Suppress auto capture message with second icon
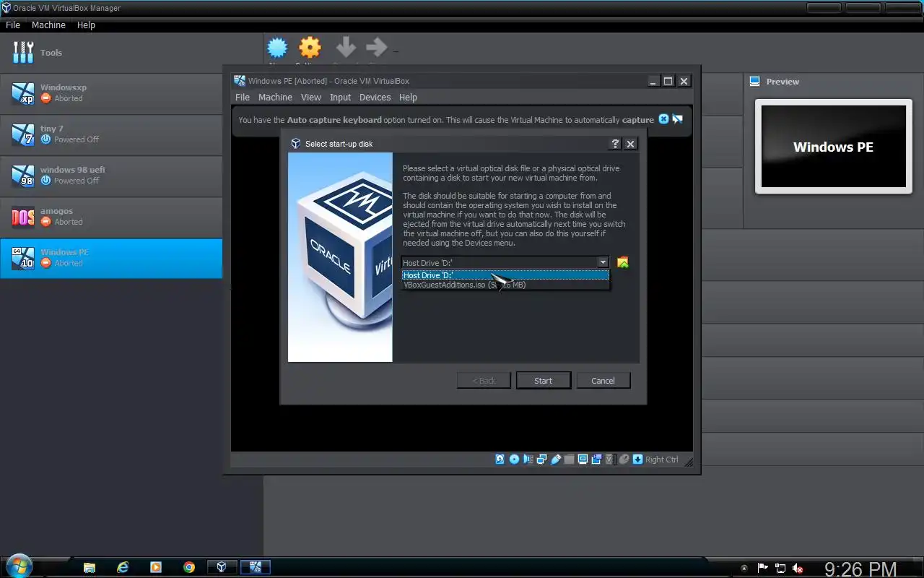The width and height of the screenshot is (924, 578). click(x=677, y=119)
